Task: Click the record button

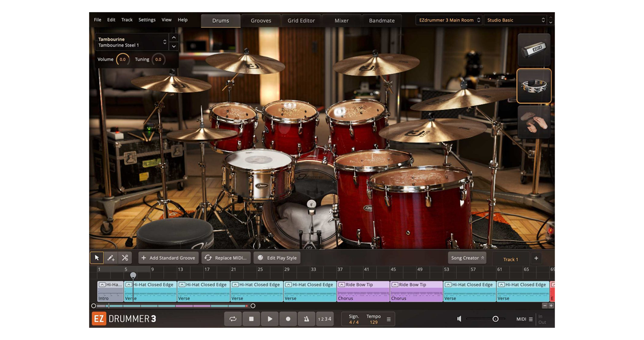Action: point(288,319)
